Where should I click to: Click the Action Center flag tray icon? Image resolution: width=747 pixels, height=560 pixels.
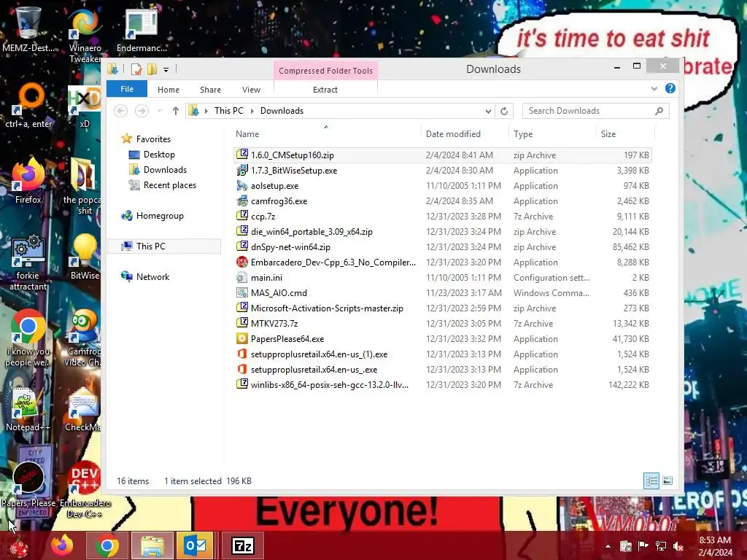[x=643, y=546]
